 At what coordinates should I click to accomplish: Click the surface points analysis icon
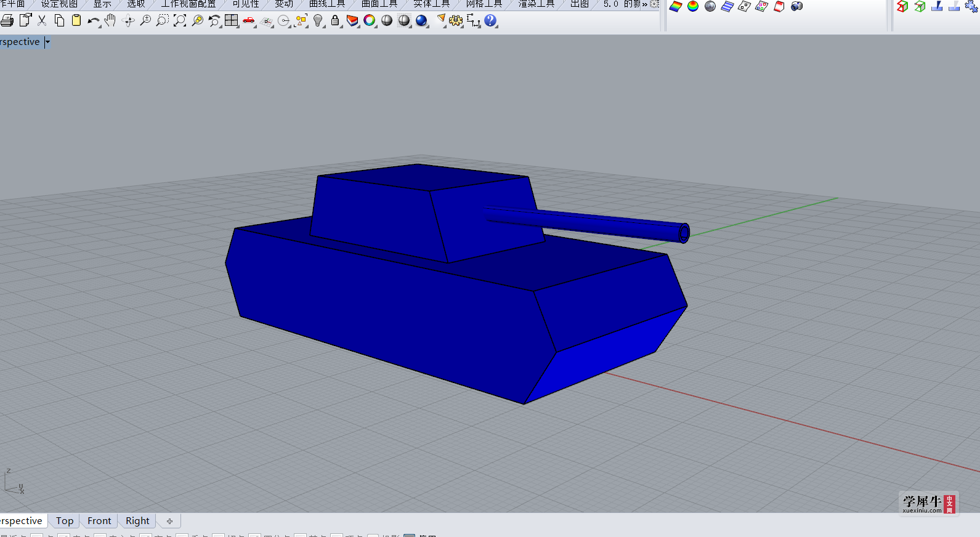click(745, 6)
